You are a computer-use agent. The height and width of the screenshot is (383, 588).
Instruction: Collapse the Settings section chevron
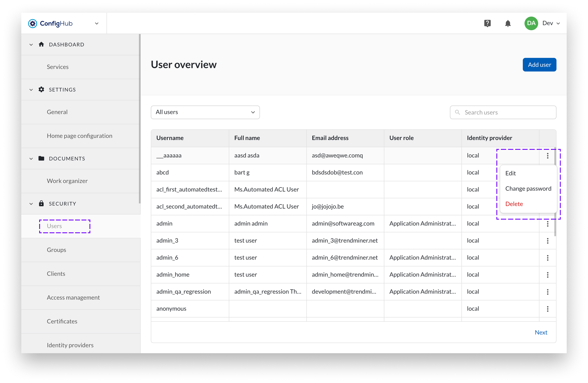point(31,90)
